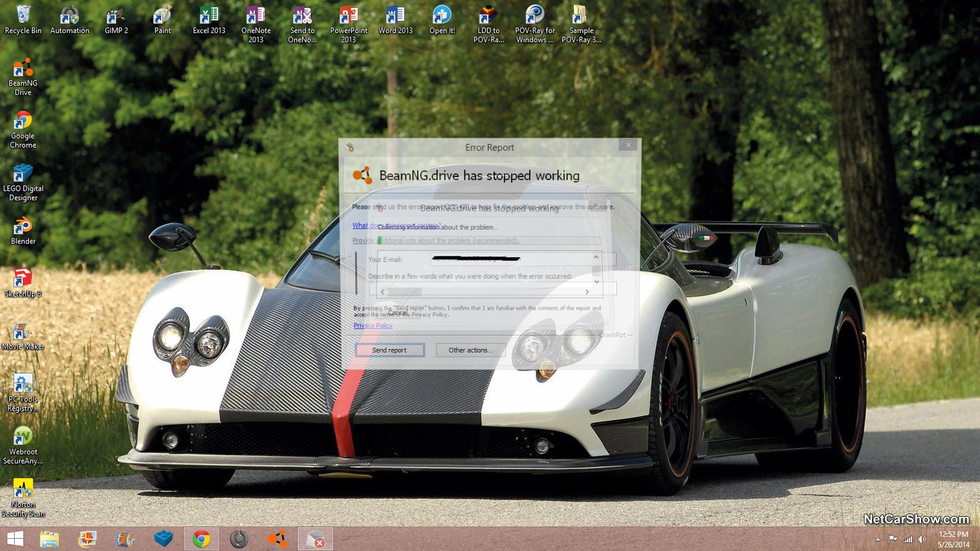This screenshot has height=551, width=980.
Task: Select the Movie Maker desktop shortcut
Action: click(x=23, y=336)
